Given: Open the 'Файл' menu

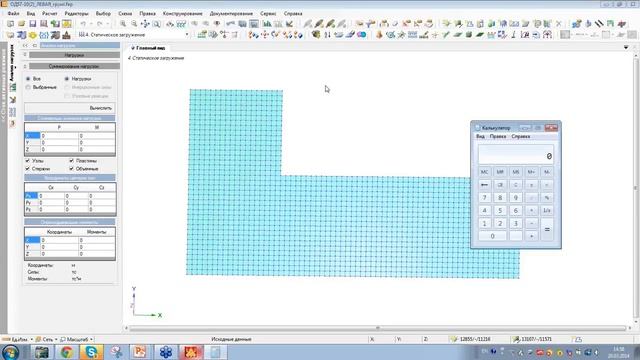Looking at the screenshot, I should tap(13, 13).
